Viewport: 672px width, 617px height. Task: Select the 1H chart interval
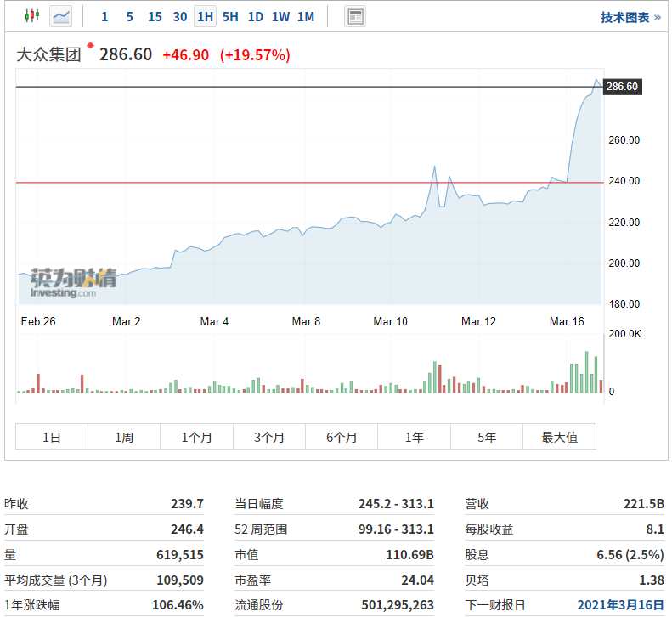point(205,16)
